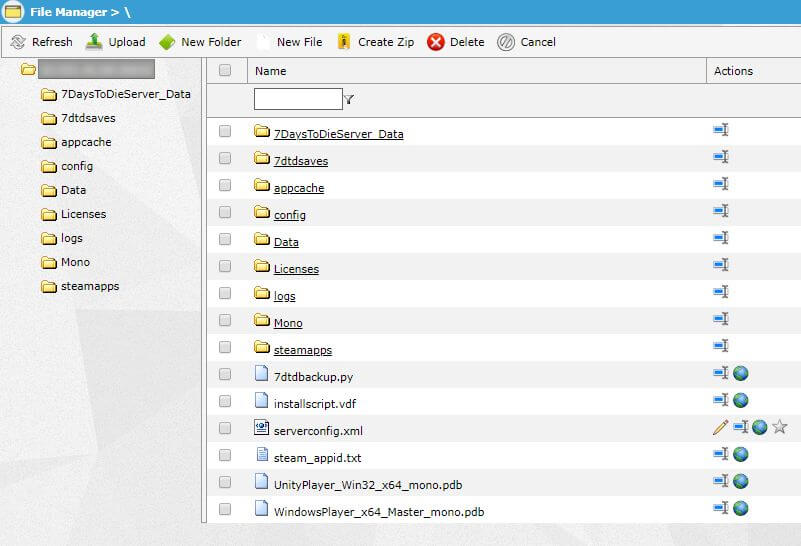The width and height of the screenshot is (801, 546).
Task: Open 7DaysToDieServer_Data in the sidebar tree
Action: click(125, 94)
